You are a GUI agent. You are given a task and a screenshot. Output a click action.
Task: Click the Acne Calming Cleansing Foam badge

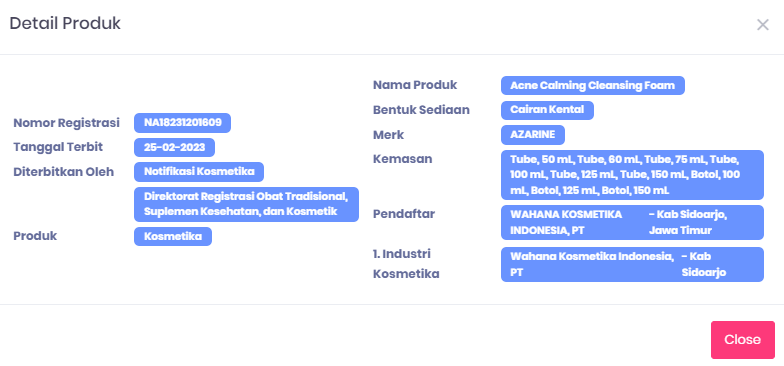592,86
